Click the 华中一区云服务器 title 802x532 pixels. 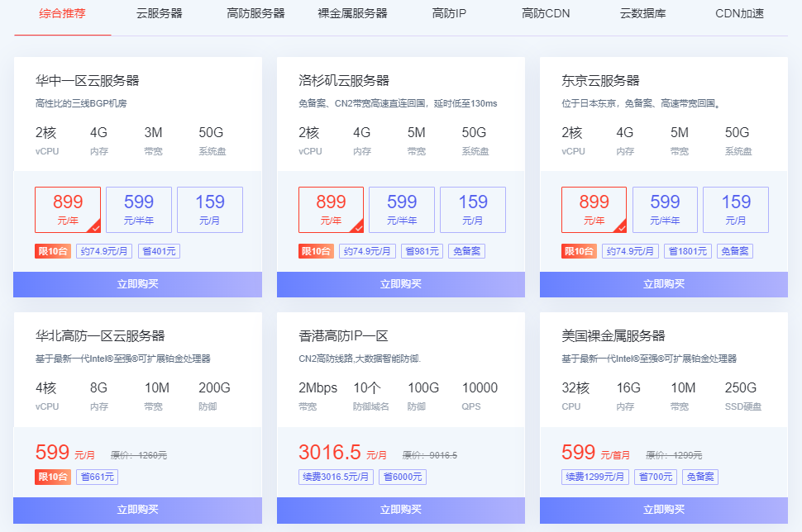pyautogui.click(x=88, y=81)
